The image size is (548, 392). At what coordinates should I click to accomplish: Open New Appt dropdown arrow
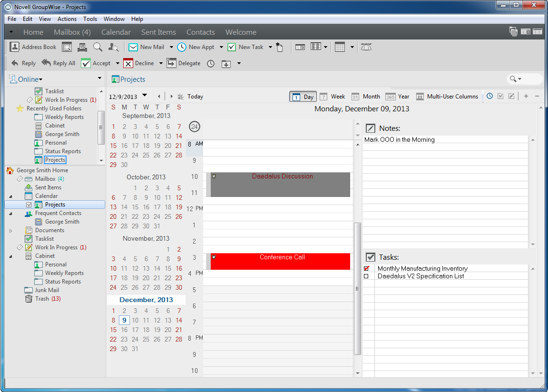221,47
